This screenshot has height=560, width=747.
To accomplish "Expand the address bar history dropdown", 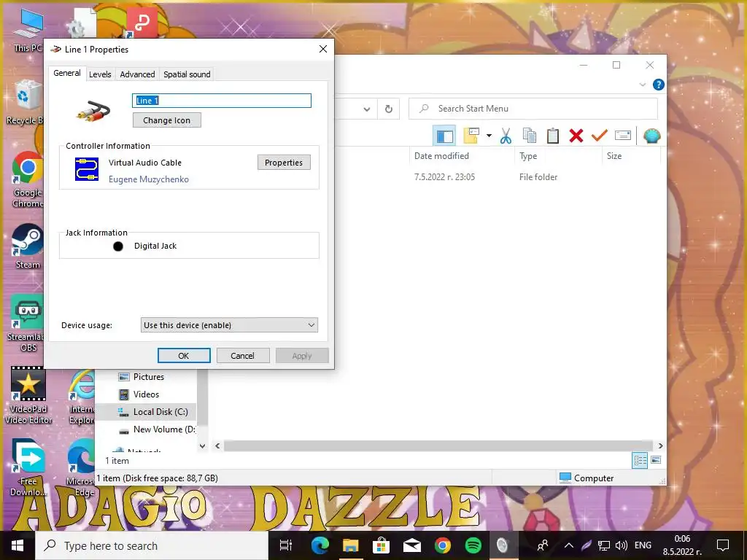I will pos(367,109).
